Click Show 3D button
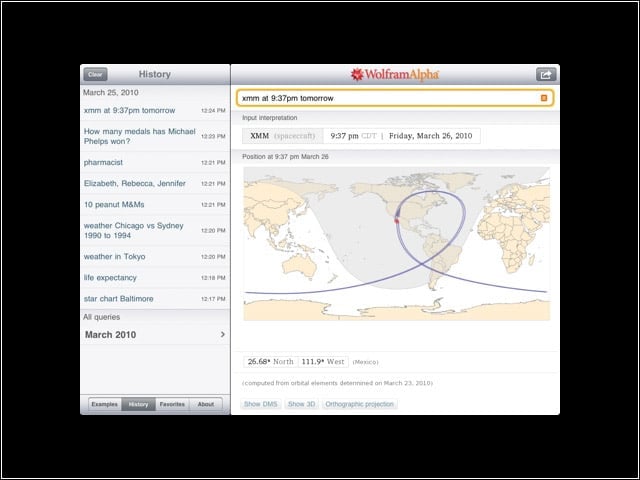This screenshot has width=640, height=480. pos(301,404)
